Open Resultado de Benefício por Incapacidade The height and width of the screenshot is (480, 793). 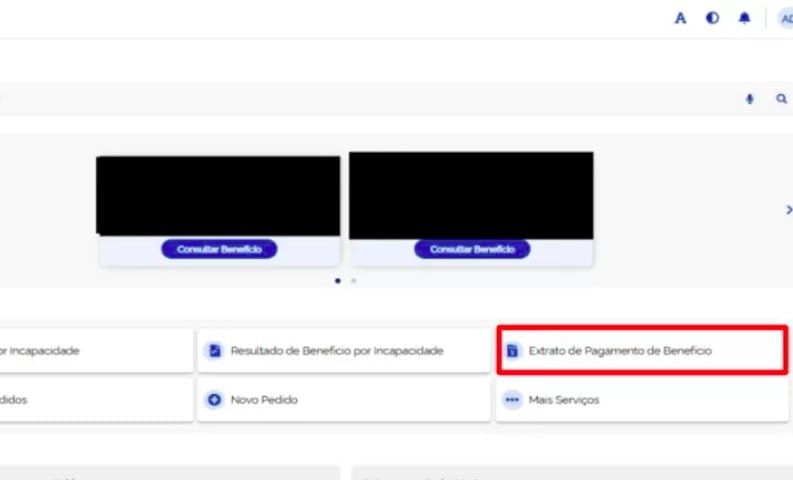point(336,351)
